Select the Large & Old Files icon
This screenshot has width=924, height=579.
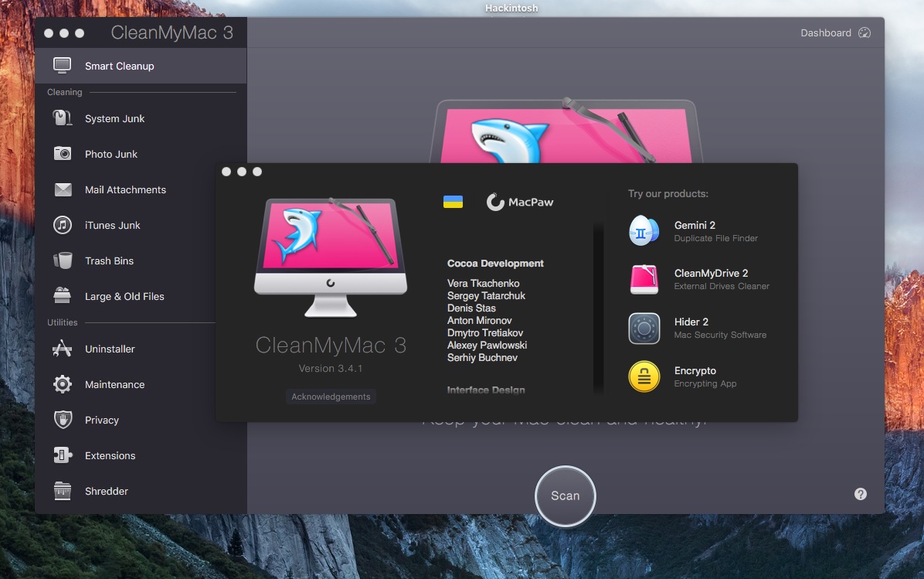(62, 295)
